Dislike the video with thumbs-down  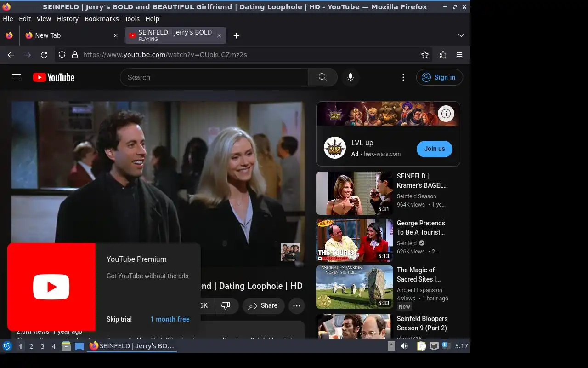click(x=226, y=306)
